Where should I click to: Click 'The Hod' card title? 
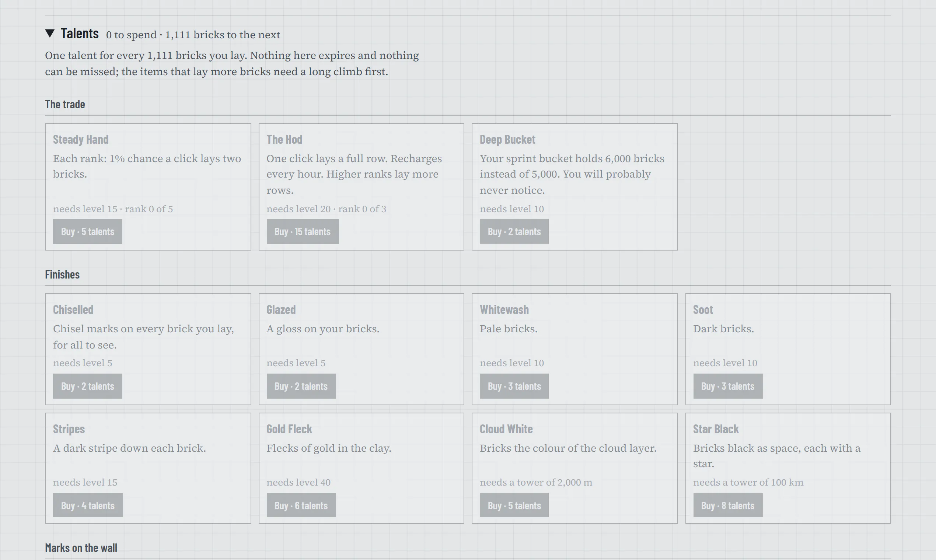(x=284, y=140)
